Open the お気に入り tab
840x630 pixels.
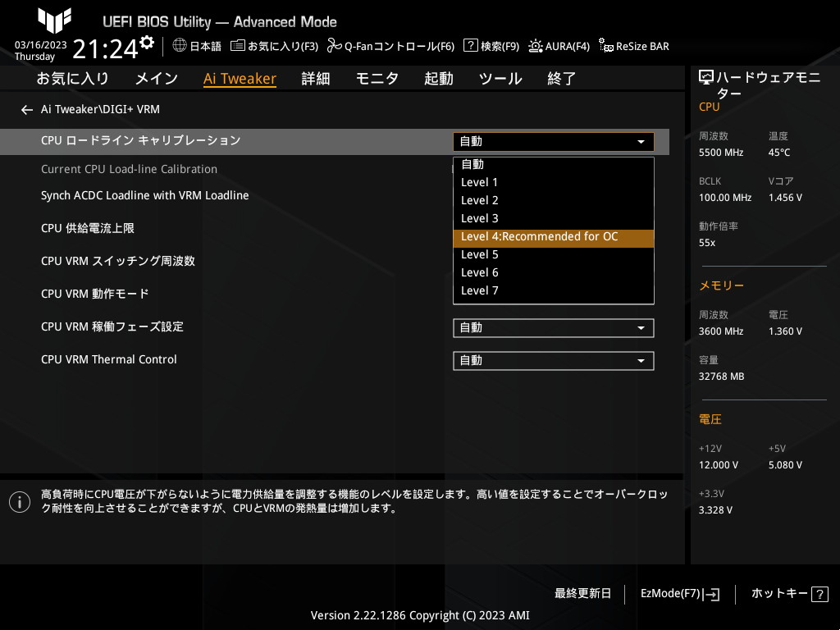click(72, 79)
